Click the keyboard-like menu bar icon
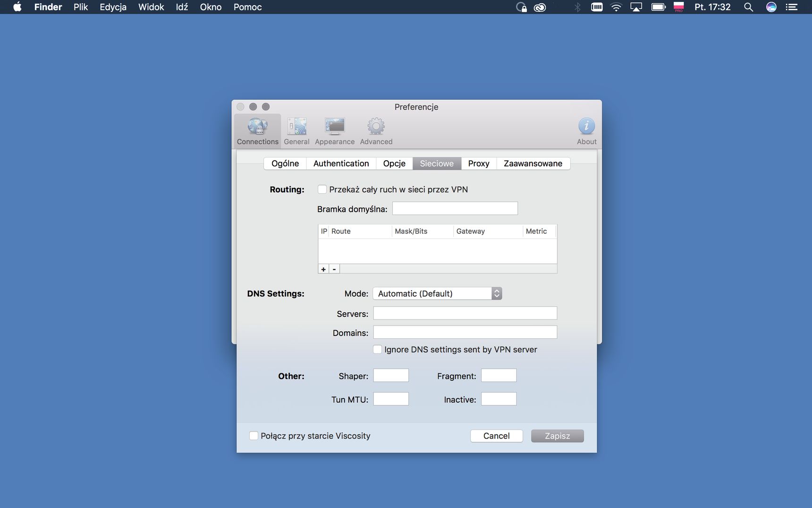The height and width of the screenshot is (508, 812). [597, 7]
